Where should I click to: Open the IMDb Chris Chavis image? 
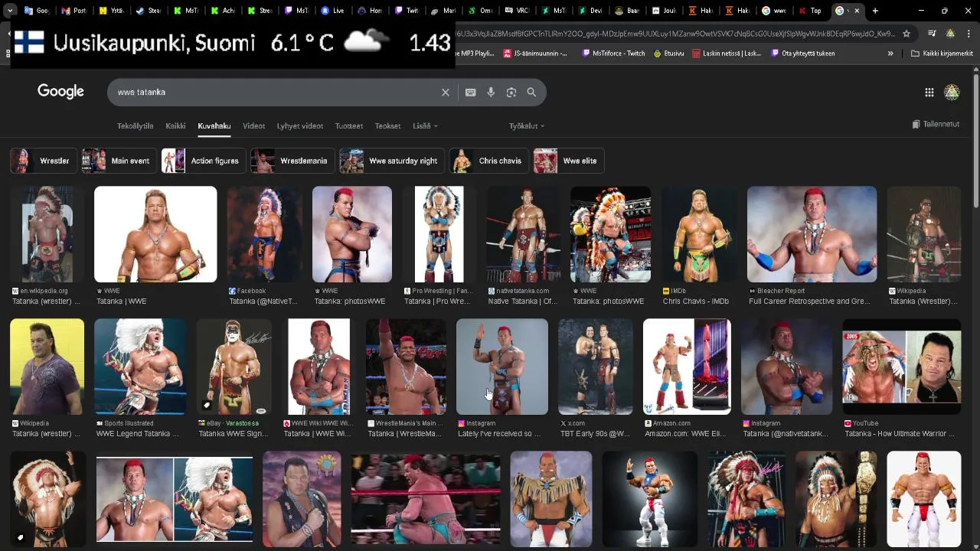click(x=699, y=234)
